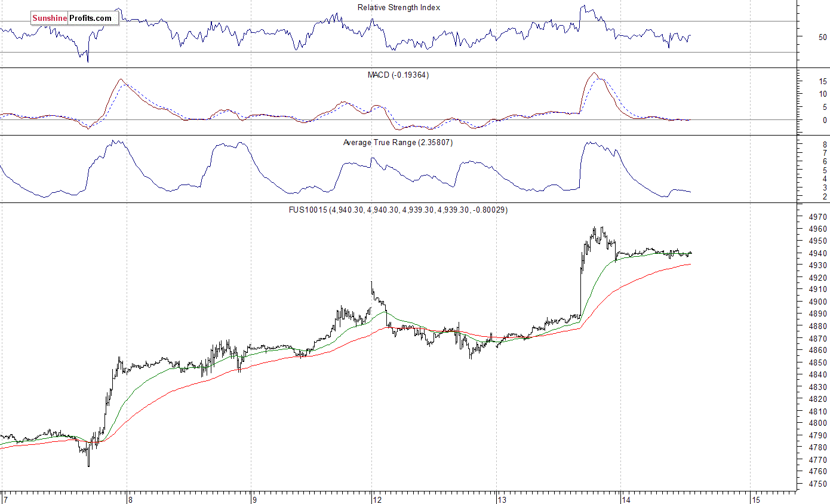Click date label 7 on time axis
830x504 pixels.
tap(5, 499)
